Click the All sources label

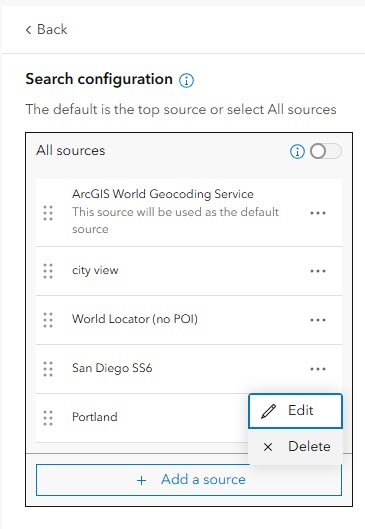click(x=71, y=150)
